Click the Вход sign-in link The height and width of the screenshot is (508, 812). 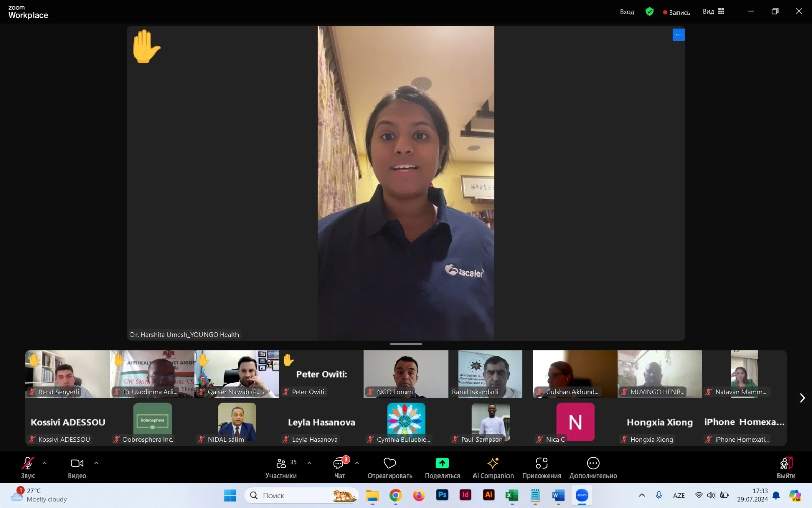(x=627, y=12)
